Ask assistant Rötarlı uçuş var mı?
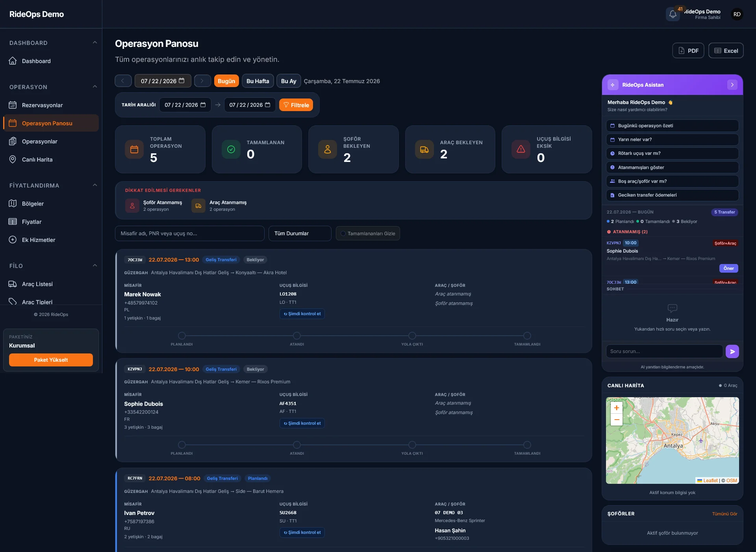Image resolution: width=756 pixels, height=552 pixels. coord(672,153)
